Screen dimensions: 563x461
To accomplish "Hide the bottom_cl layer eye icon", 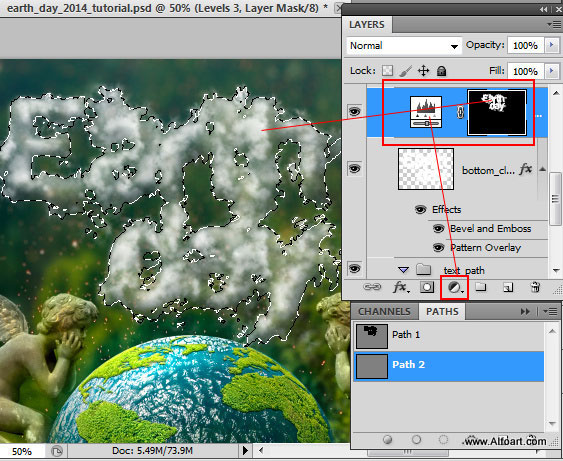I will coord(354,168).
